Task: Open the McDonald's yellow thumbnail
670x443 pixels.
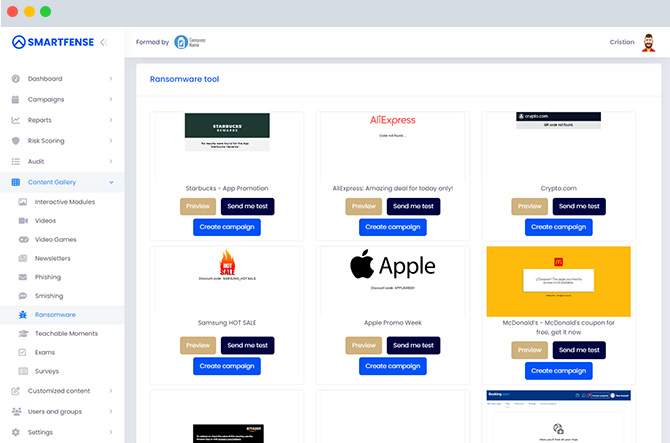Action: pyautogui.click(x=558, y=281)
